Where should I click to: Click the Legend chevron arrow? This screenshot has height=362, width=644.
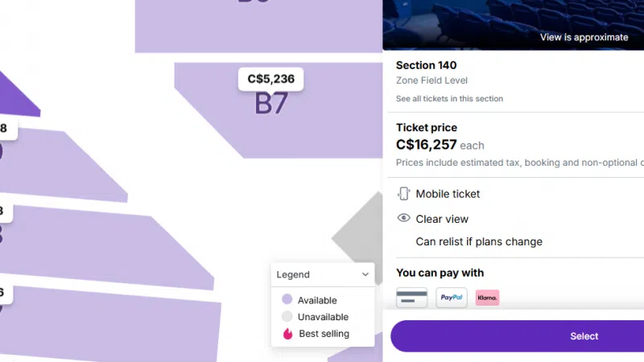click(365, 274)
